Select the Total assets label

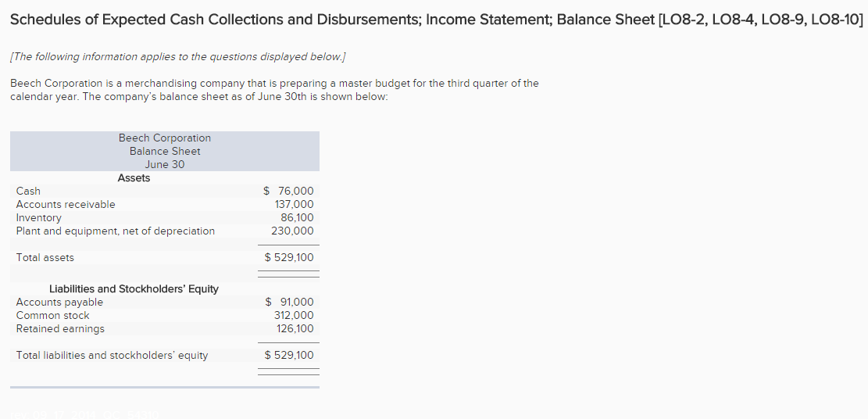[45, 257]
